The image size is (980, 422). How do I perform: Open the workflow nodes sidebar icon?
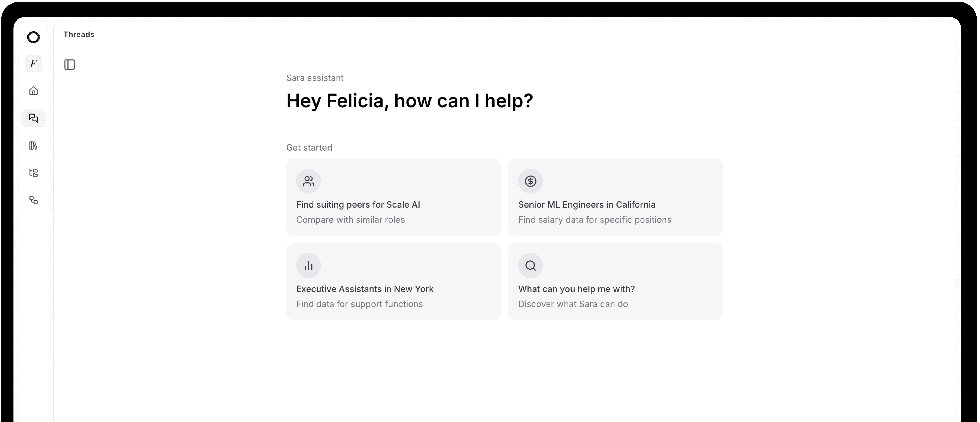pos(33,200)
